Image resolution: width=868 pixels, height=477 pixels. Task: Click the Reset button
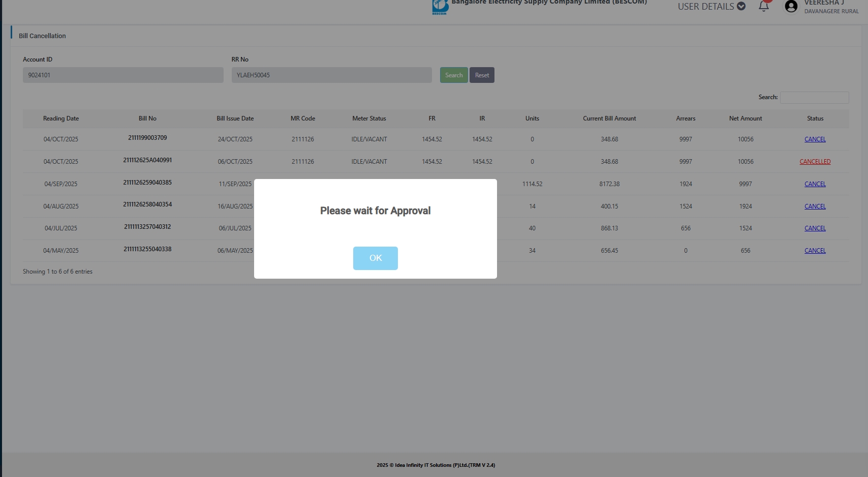coord(482,75)
